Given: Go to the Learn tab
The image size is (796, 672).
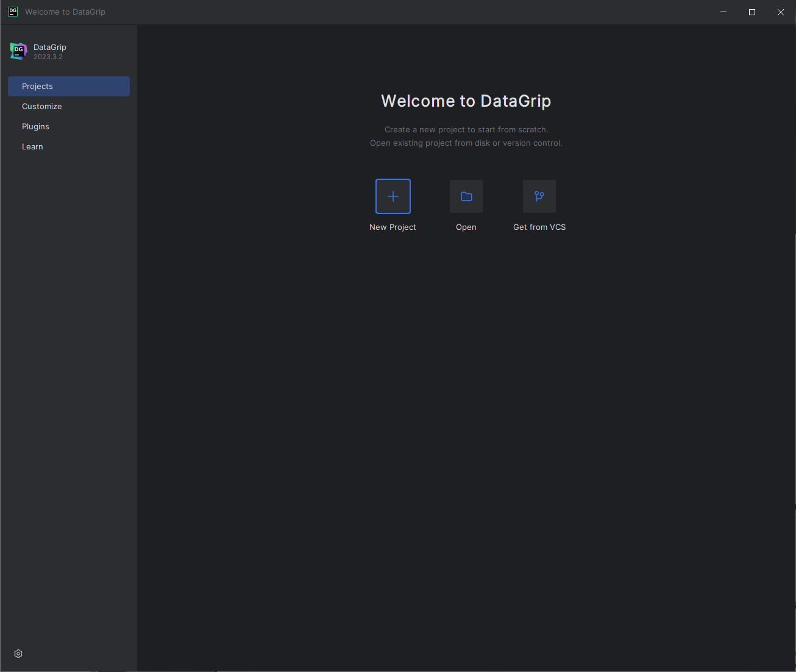Looking at the screenshot, I should pyautogui.click(x=69, y=146).
